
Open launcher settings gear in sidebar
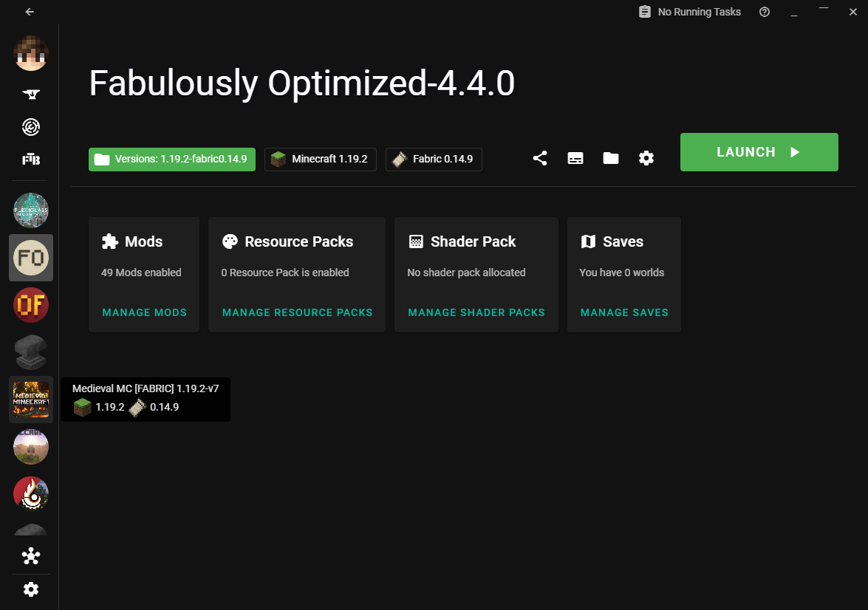pyautogui.click(x=31, y=589)
